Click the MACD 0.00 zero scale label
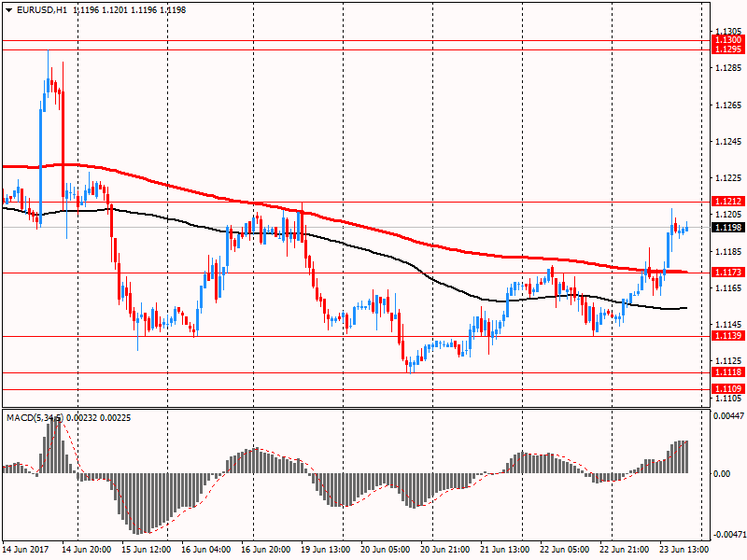 pyautogui.click(x=722, y=474)
